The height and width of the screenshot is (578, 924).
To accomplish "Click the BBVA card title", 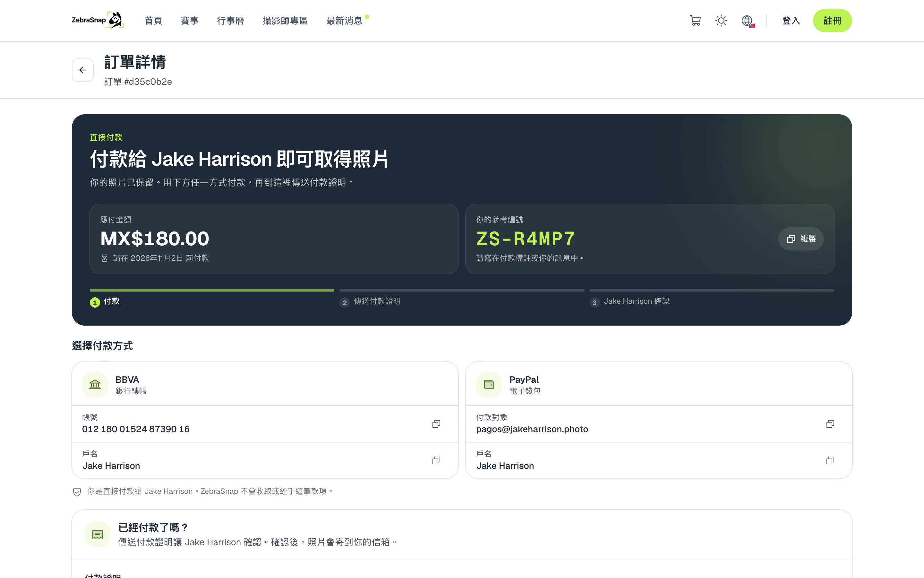I will [127, 380].
